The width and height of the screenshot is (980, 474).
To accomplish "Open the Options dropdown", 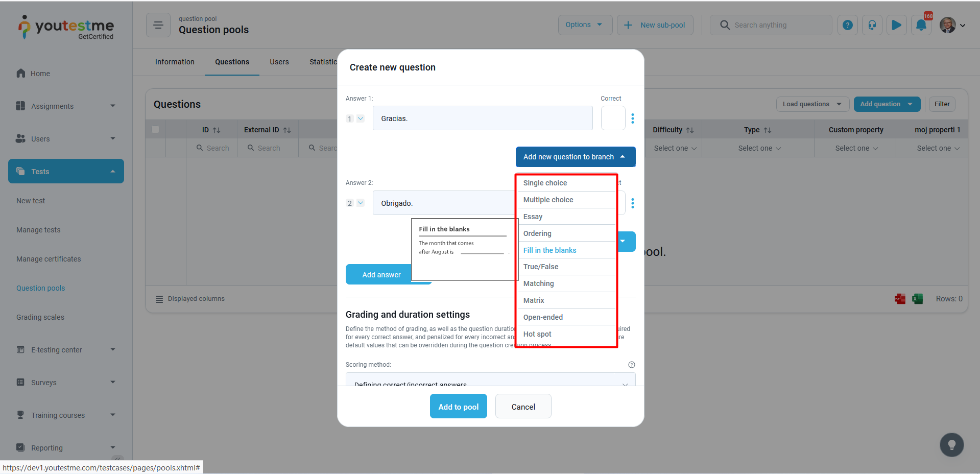I will point(585,25).
